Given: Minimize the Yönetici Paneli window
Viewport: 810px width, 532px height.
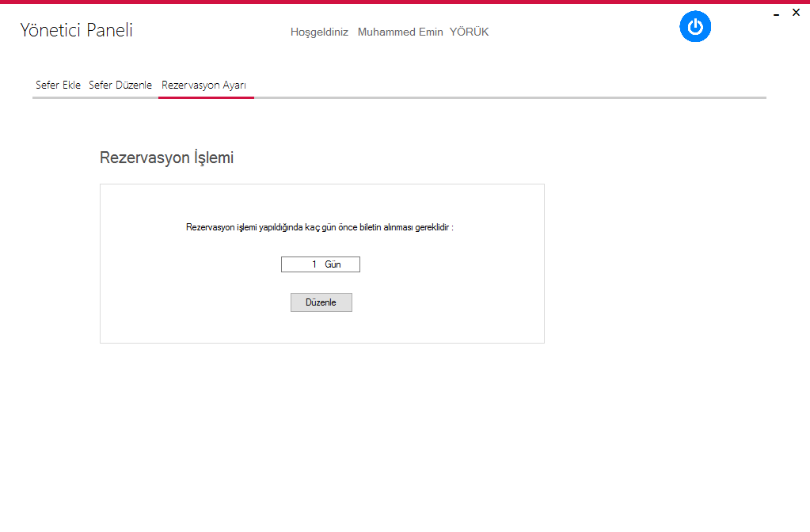Looking at the screenshot, I should [776, 13].
